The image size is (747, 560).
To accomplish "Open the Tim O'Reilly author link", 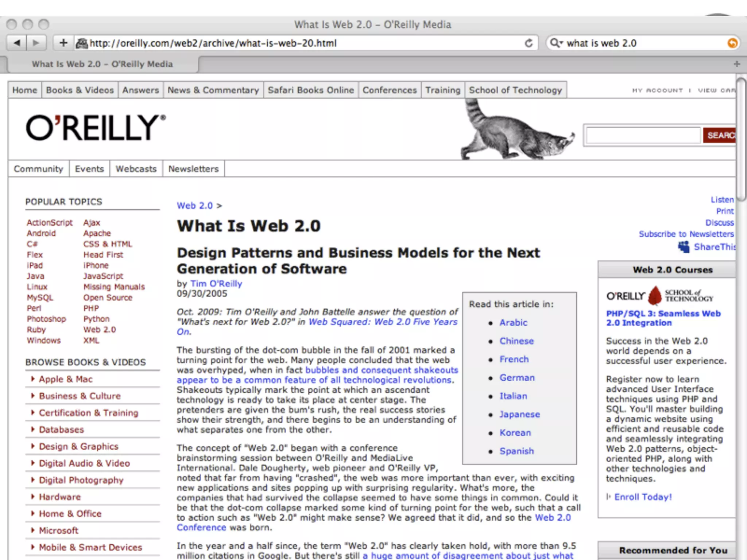I will (216, 284).
